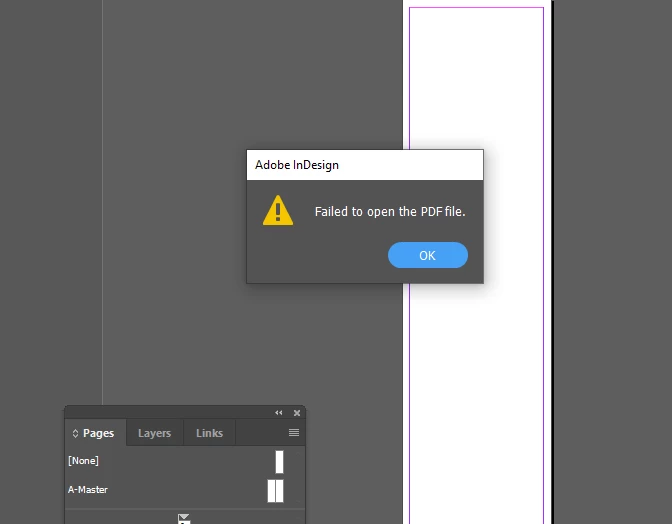
Task: Cycle Pages panel view with the arrows icon
Action: coord(75,434)
